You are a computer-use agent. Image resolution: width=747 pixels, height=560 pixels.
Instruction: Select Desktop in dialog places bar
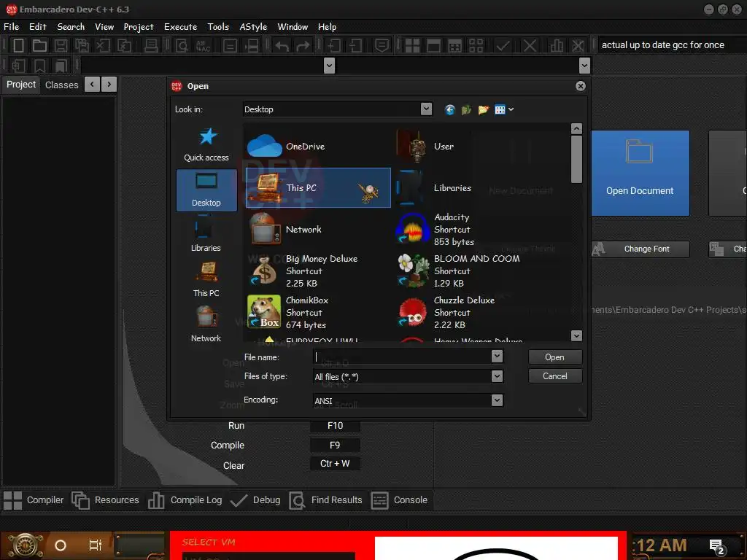206,190
